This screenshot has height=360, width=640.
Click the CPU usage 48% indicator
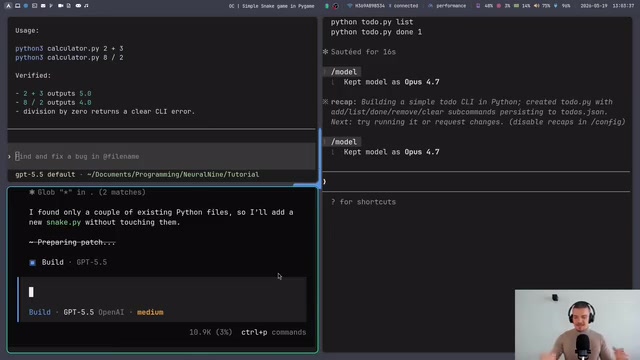coord(485,6)
